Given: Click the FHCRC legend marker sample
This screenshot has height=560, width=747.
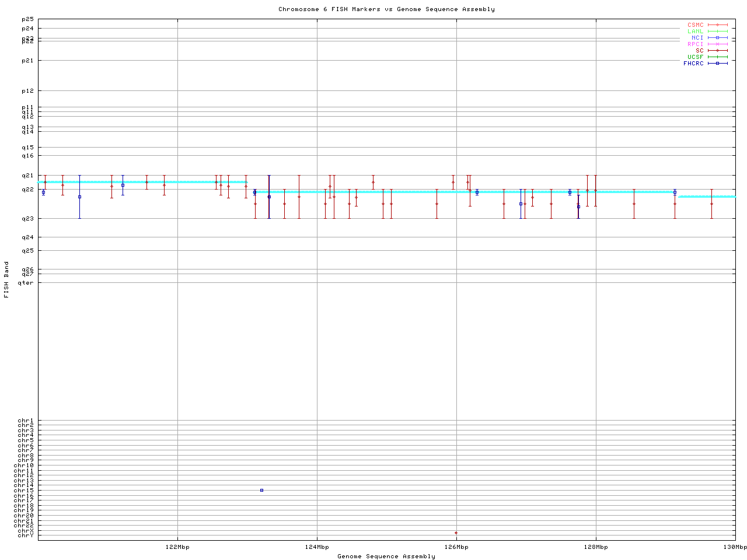Looking at the screenshot, I should pyautogui.click(x=717, y=63).
